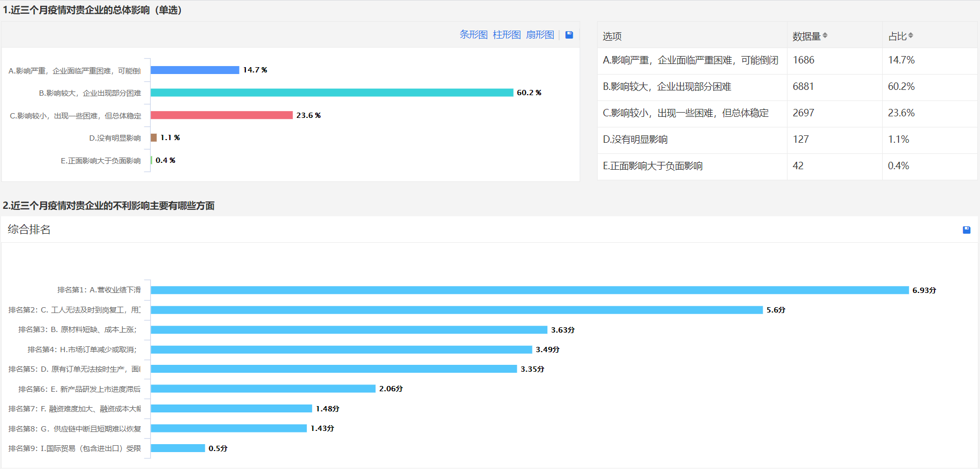Viewport: 980px width, 469px height.
Task: Click the chart label 排名第3: B. 原材料短缺
Action: coord(78,330)
